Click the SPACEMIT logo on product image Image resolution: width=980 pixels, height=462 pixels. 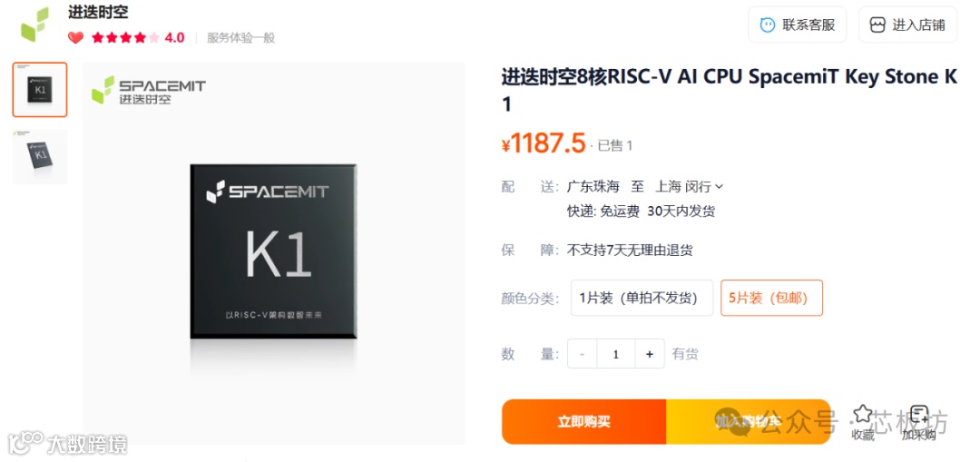(x=149, y=89)
